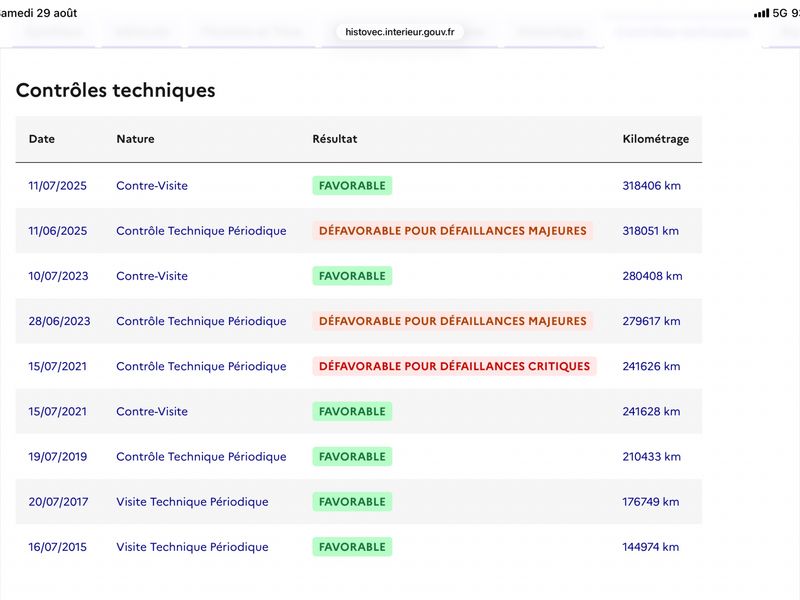Click the 144974 km mileage value
This screenshot has width=800, height=600.
[651, 547]
